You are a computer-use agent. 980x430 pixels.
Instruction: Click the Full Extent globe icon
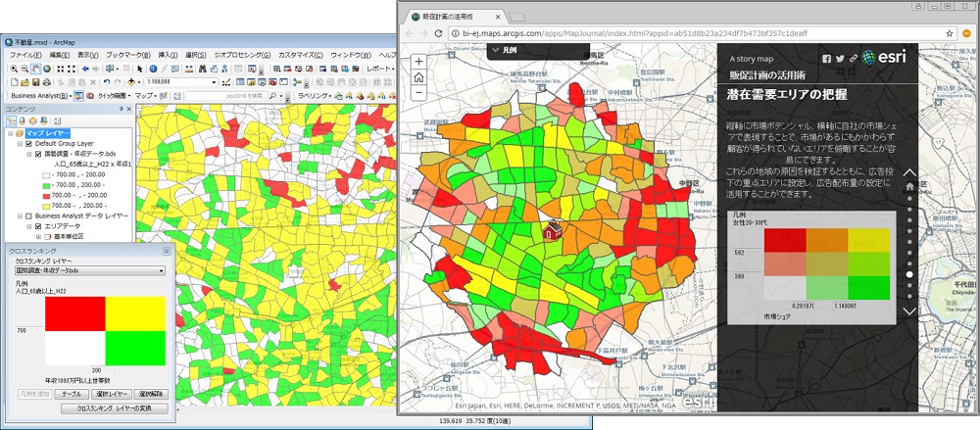point(47,69)
